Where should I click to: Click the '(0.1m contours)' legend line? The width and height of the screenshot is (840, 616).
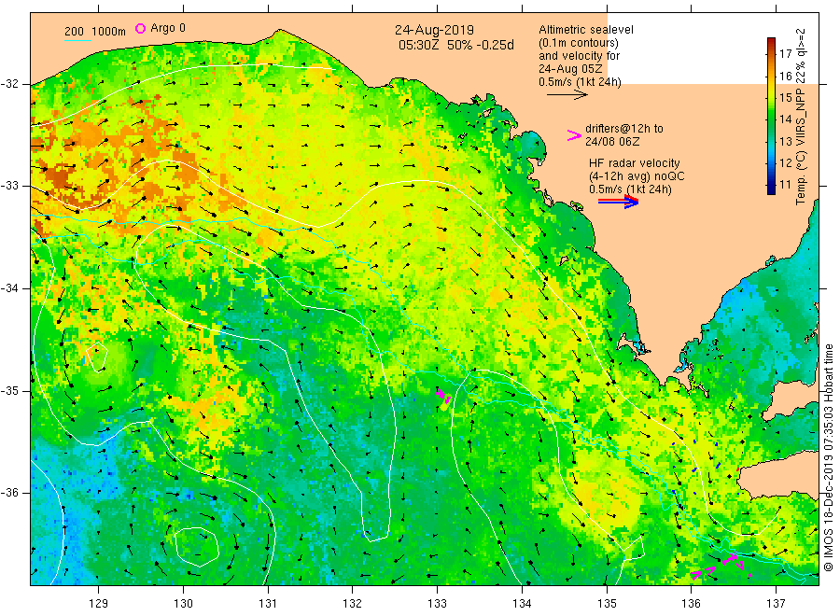point(579,43)
